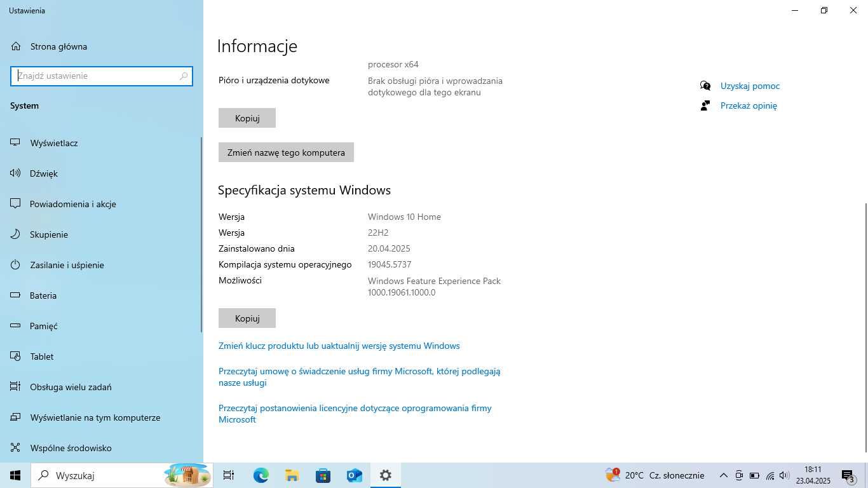Open the Windows Start menu

point(15,475)
